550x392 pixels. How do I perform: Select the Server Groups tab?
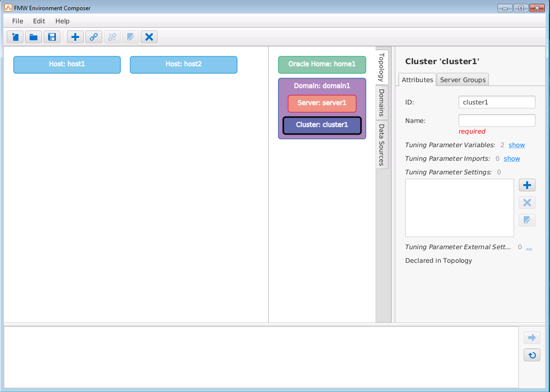463,80
